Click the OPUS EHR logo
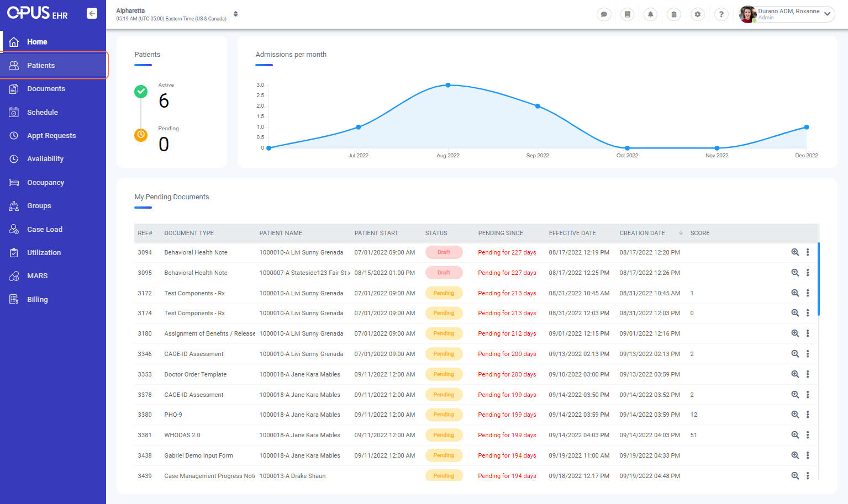848x504 pixels. tap(37, 13)
